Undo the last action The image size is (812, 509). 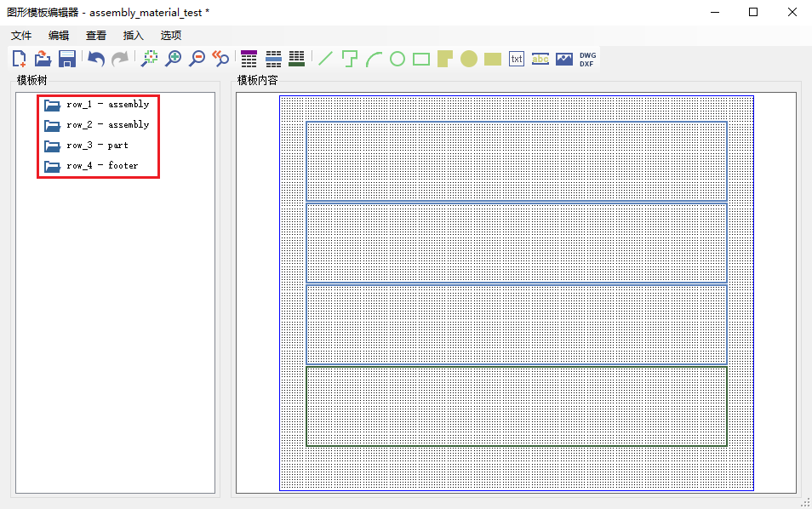click(x=96, y=59)
